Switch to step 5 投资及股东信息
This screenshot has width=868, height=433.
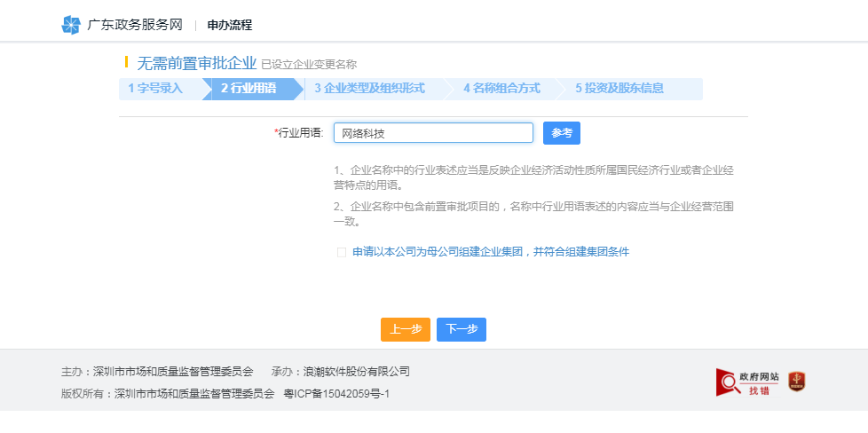(x=619, y=89)
